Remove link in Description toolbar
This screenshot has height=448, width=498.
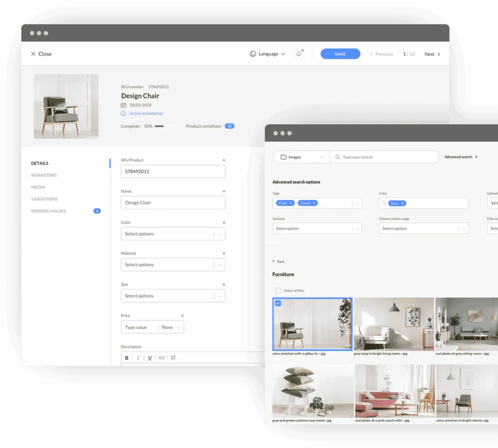point(173,358)
